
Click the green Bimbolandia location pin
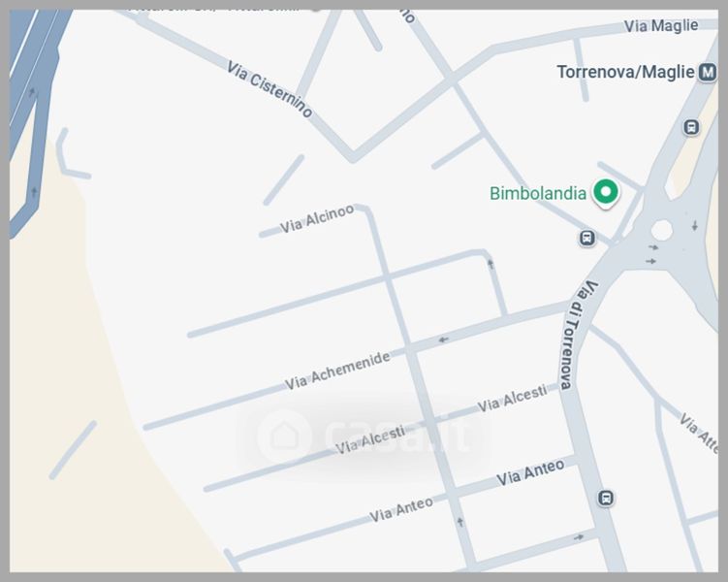click(606, 192)
